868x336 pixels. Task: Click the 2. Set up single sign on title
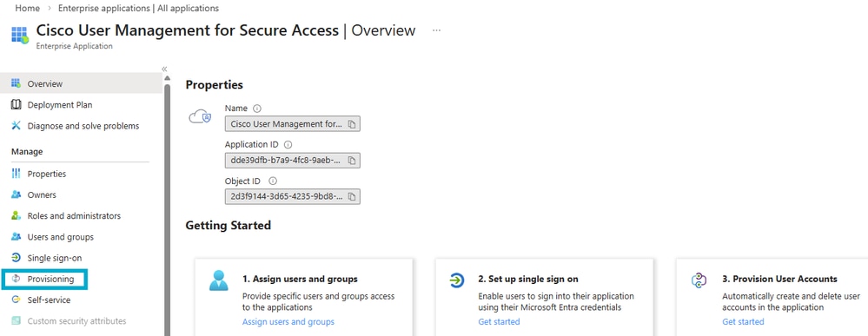pyautogui.click(x=528, y=279)
